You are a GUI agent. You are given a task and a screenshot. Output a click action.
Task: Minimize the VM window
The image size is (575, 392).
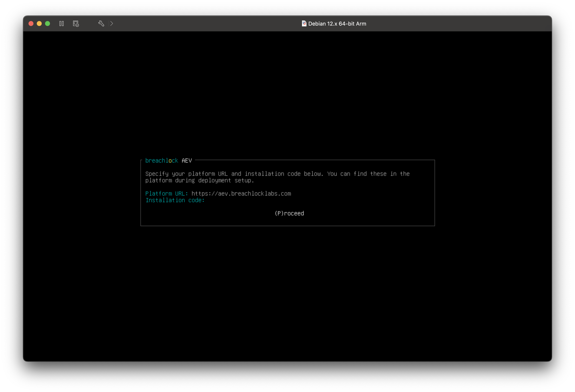click(x=39, y=24)
